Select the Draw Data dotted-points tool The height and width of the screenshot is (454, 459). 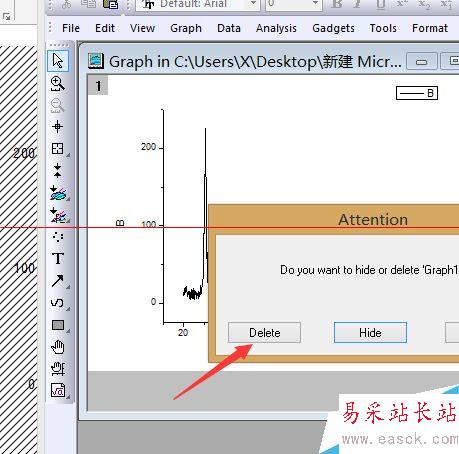pyautogui.click(x=58, y=237)
